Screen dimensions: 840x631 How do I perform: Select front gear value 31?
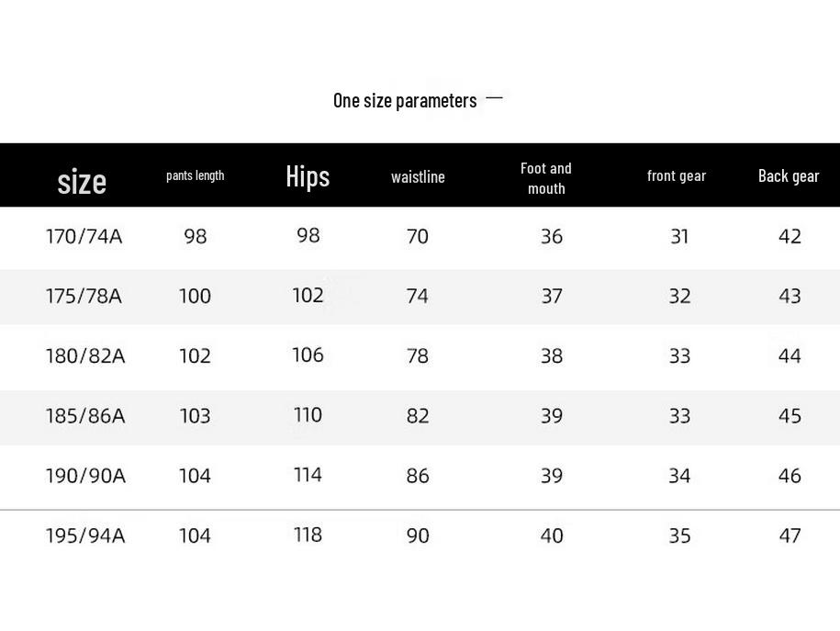[x=679, y=237]
